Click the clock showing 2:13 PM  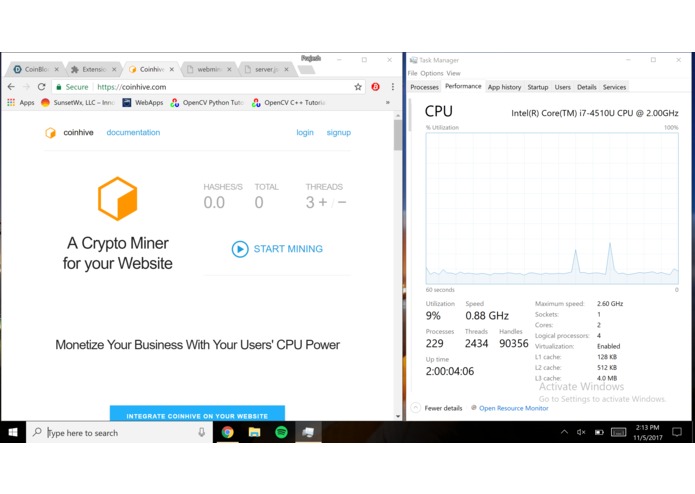click(x=648, y=432)
